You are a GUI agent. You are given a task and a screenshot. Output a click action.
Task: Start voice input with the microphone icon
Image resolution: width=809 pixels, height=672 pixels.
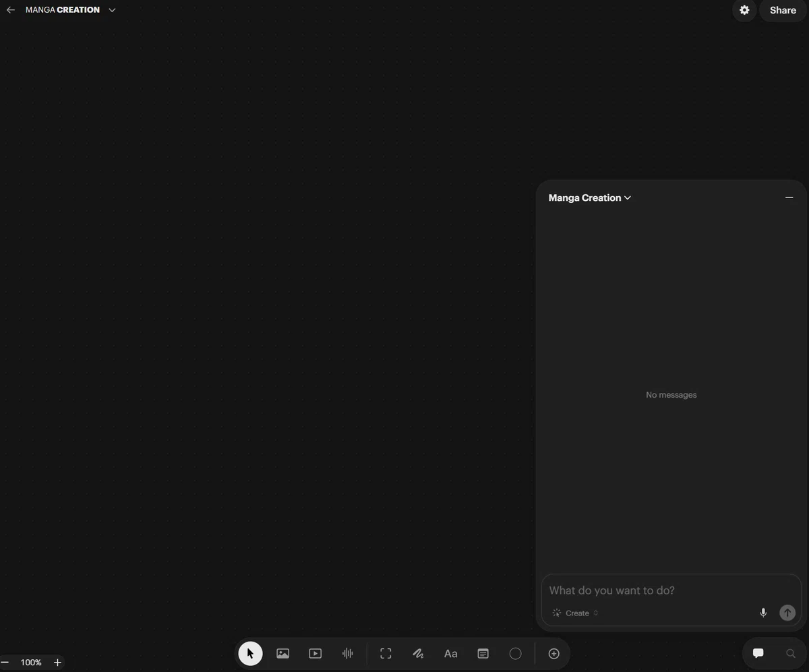click(763, 613)
